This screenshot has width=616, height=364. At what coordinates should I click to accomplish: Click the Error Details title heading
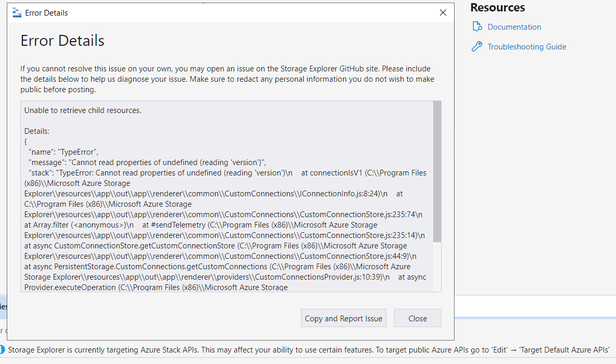point(62,40)
